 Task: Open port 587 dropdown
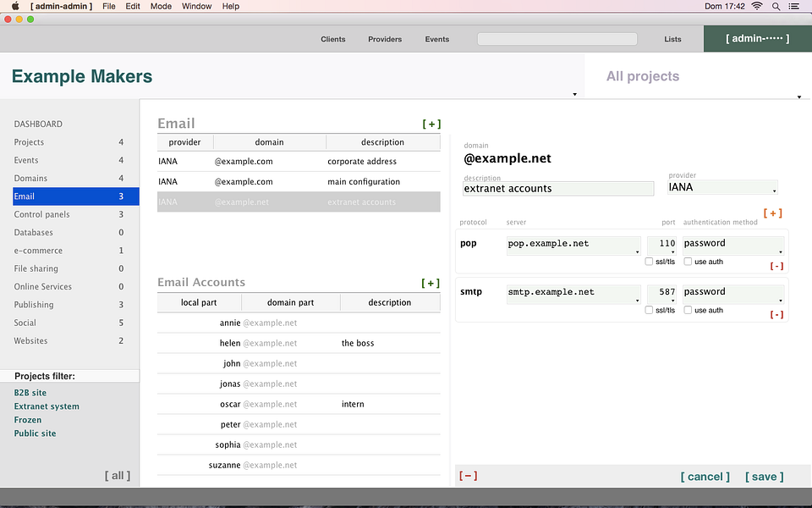(661, 294)
